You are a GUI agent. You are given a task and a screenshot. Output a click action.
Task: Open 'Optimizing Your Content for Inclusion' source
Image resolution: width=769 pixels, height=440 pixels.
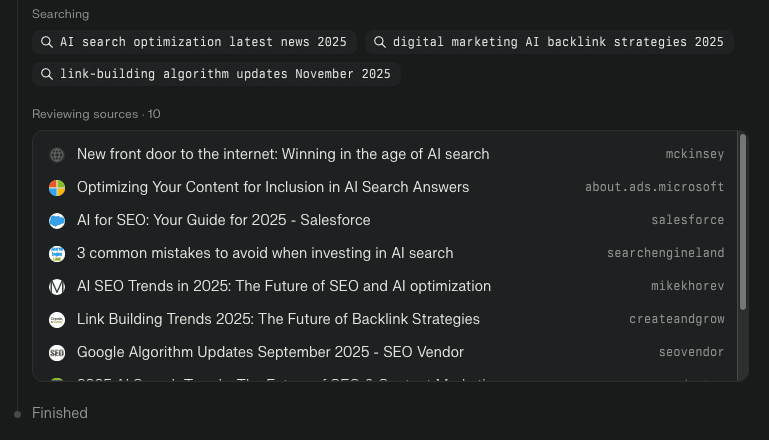tap(273, 188)
